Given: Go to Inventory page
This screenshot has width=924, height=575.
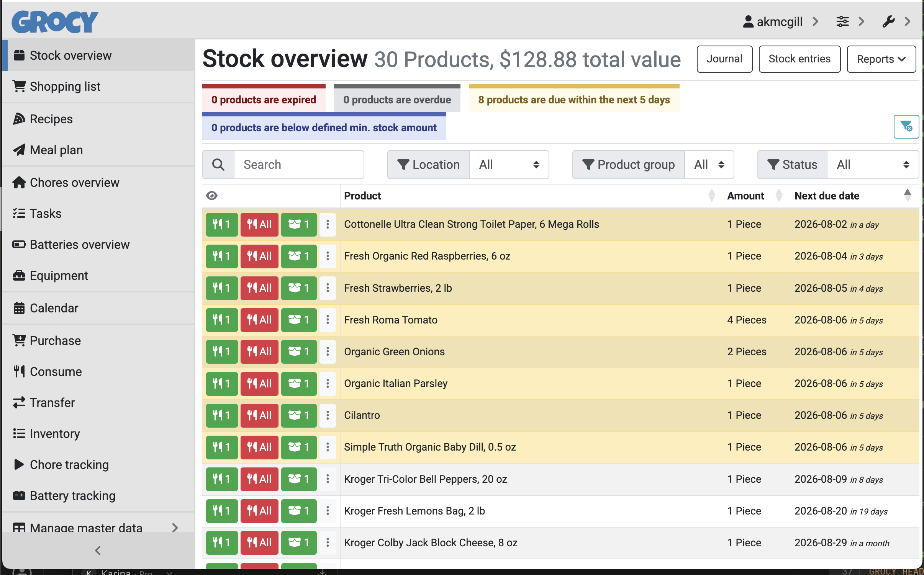Looking at the screenshot, I should 98,434.
